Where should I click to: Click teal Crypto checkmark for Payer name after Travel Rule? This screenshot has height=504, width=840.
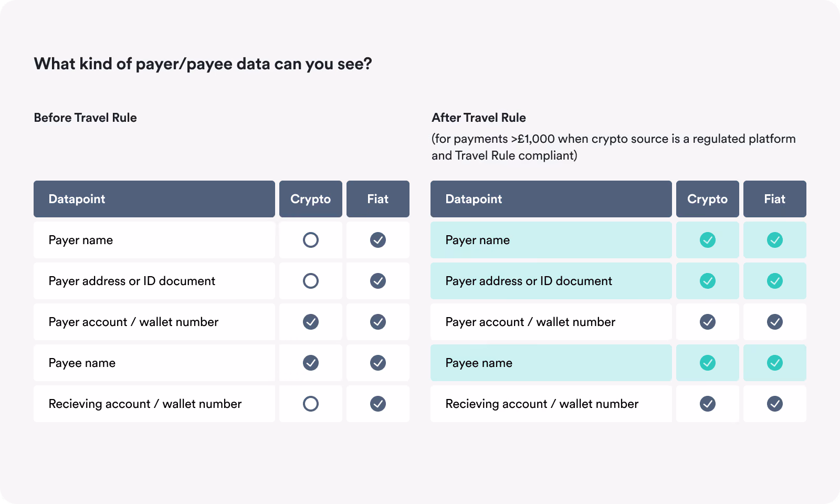coord(708,240)
